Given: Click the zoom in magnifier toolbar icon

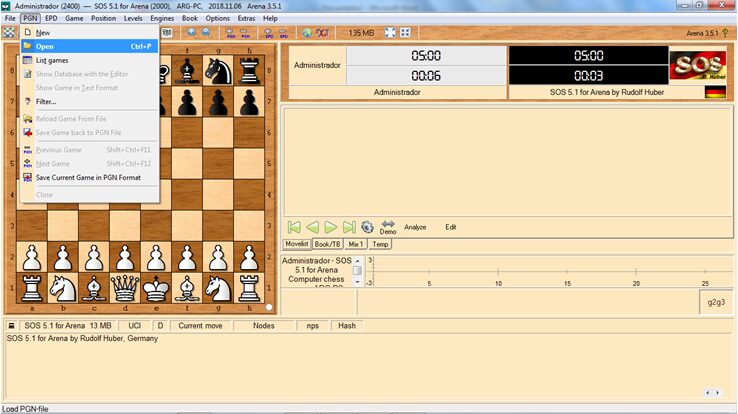Looking at the screenshot, I should coord(192,32).
